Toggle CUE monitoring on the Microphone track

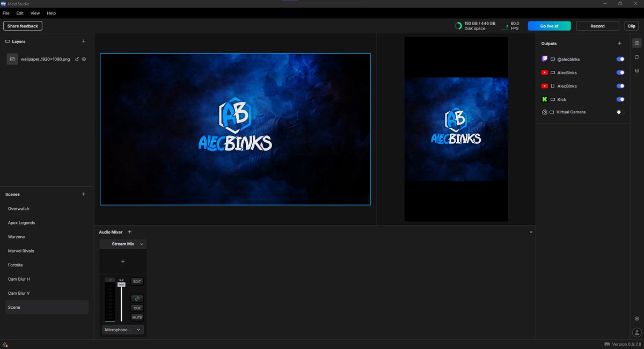click(x=137, y=308)
